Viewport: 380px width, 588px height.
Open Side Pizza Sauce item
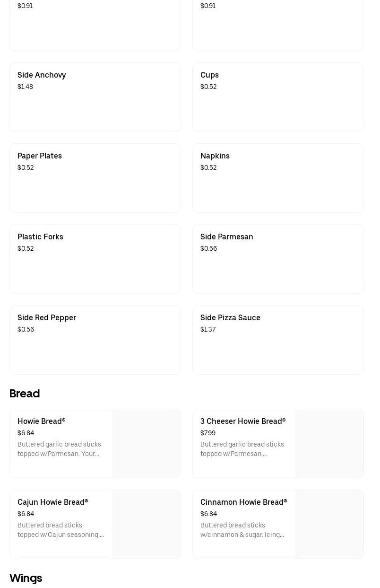point(278,340)
